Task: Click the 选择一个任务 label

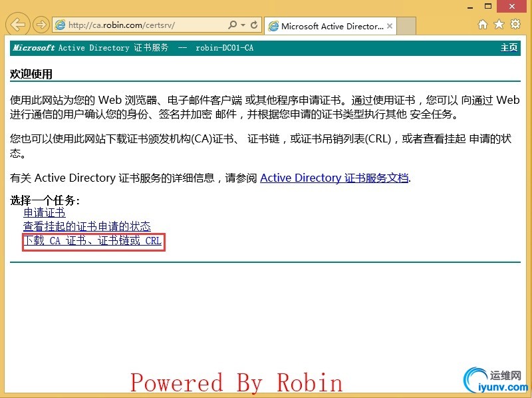Action: 45,200
